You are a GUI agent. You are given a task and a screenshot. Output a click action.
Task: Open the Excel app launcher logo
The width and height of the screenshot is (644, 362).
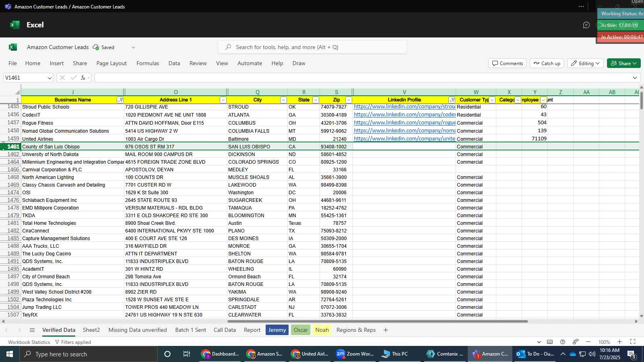15,25
